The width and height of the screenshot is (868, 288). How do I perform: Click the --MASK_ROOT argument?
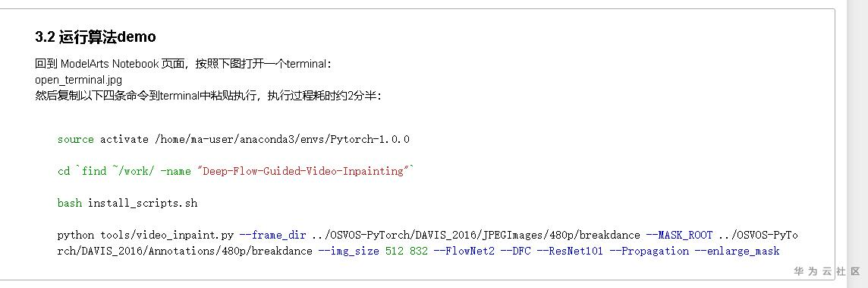[x=678, y=236]
